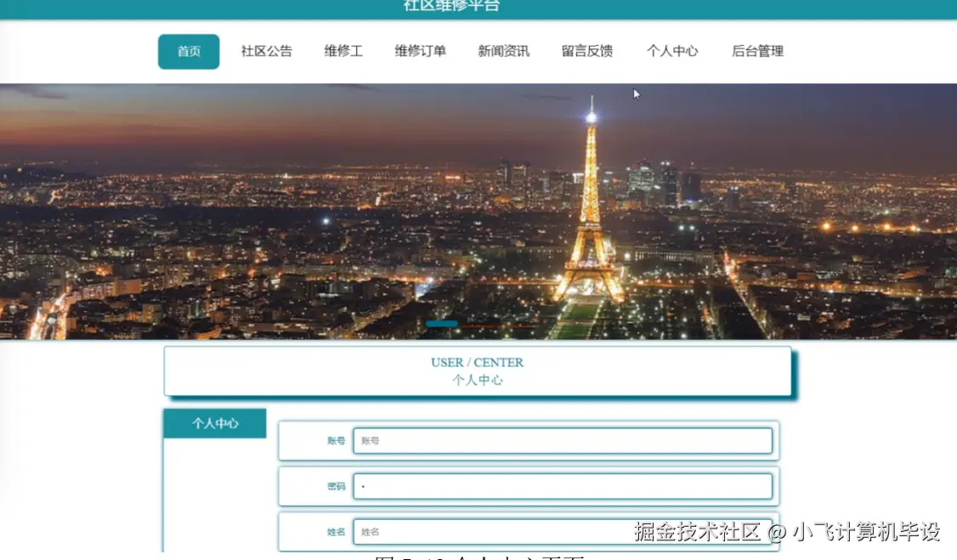This screenshot has height=560, width=957.
Task: Open 新闻资讯 news section
Action: point(503,51)
